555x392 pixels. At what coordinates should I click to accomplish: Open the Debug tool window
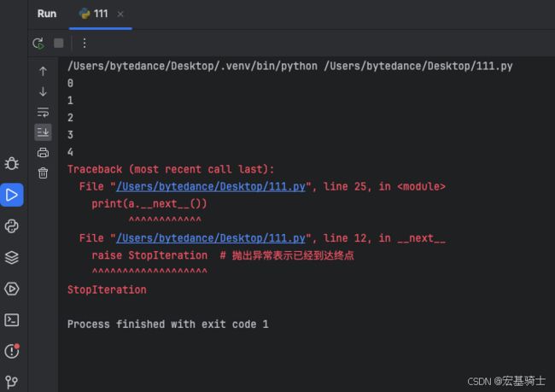pos(12,164)
